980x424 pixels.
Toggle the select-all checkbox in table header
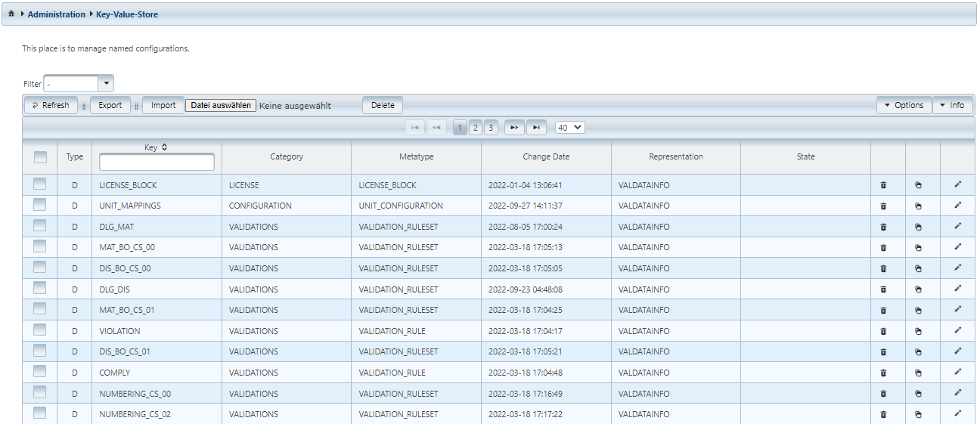click(40, 157)
